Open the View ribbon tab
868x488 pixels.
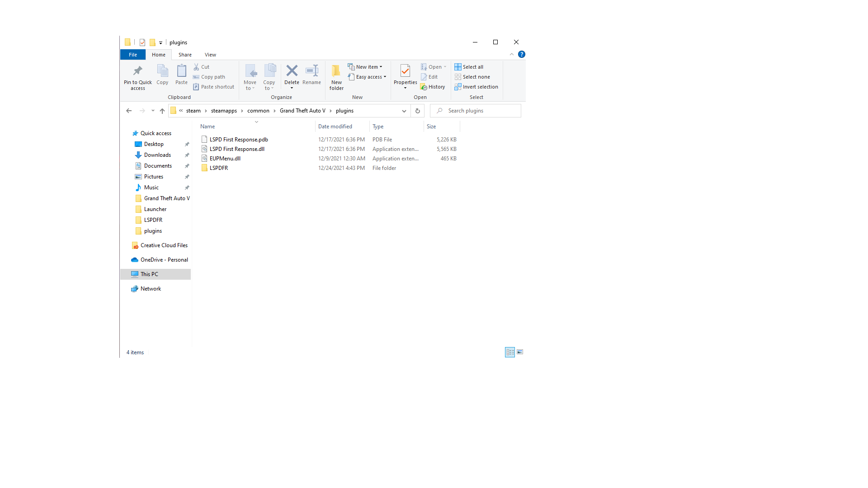point(210,55)
